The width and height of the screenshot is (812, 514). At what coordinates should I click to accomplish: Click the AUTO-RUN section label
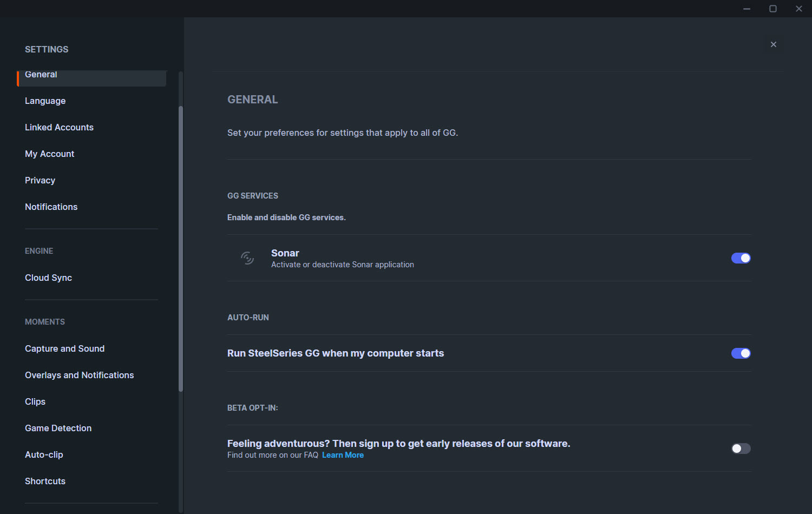click(x=248, y=318)
